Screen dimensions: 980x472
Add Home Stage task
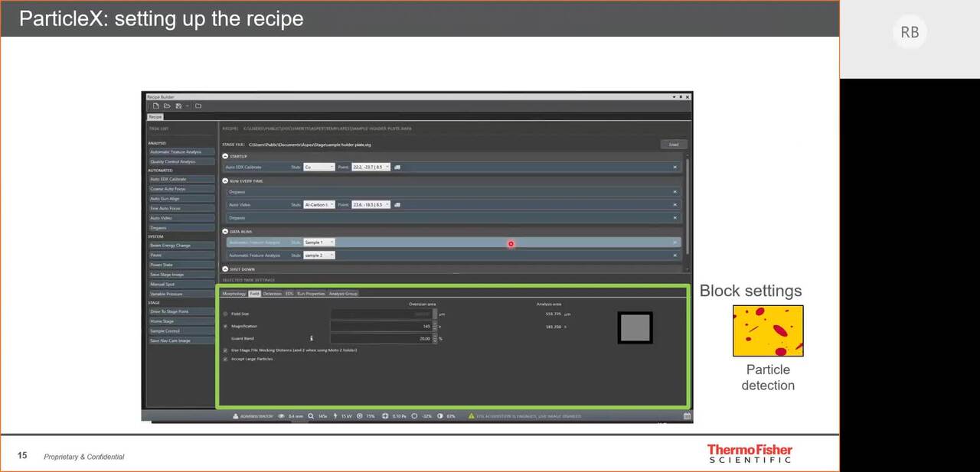pyautogui.click(x=181, y=321)
